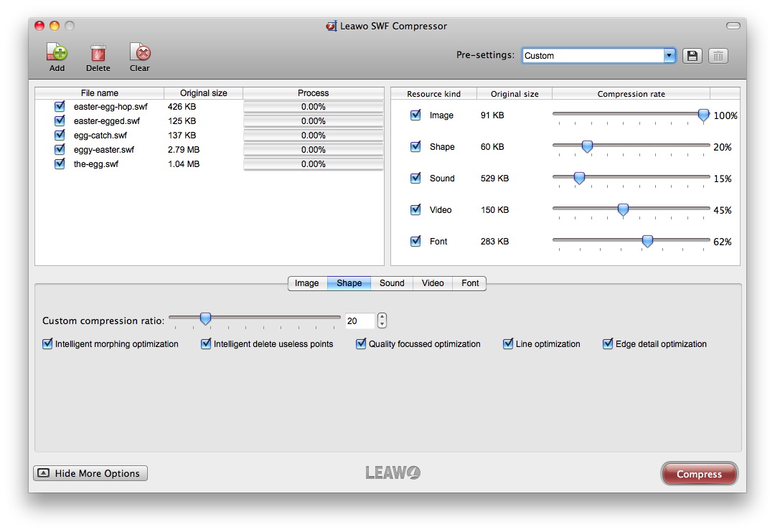Click the Pre-settings Custom combo box field
The height and width of the screenshot is (532, 775).
click(x=593, y=55)
